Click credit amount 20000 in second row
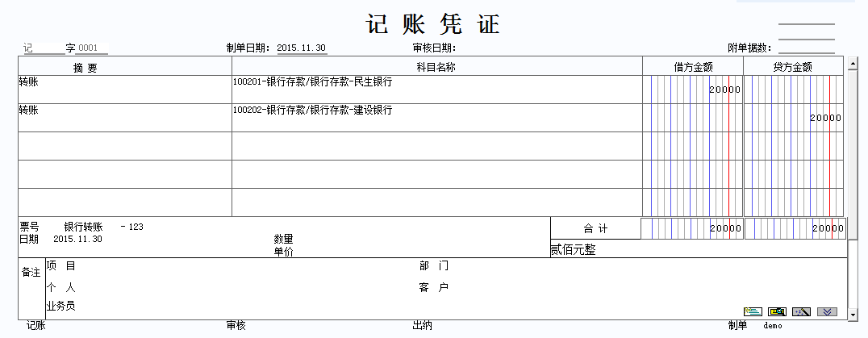 tap(825, 118)
